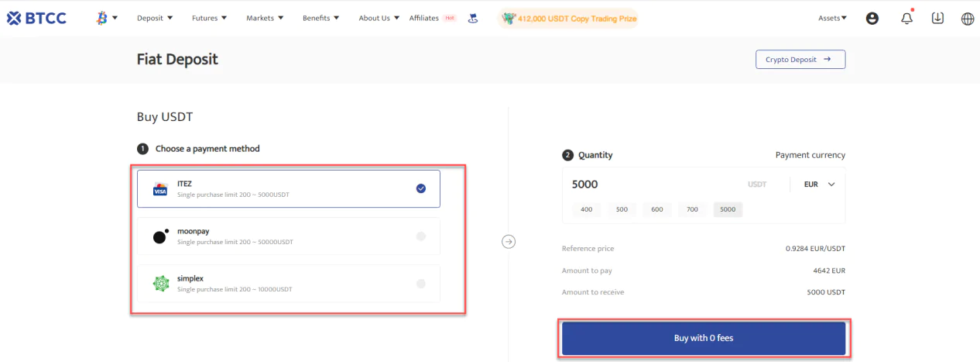
Task: Click the 5000 USDT amount to receive
Action: click(x=825, y=292)
